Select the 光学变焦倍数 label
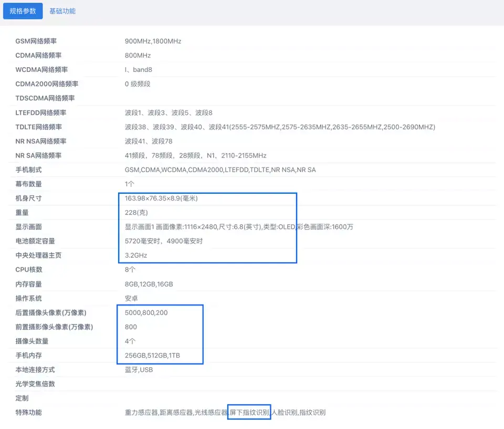The height and width of the screenshot is (429, 504). (x=35, y=384)
